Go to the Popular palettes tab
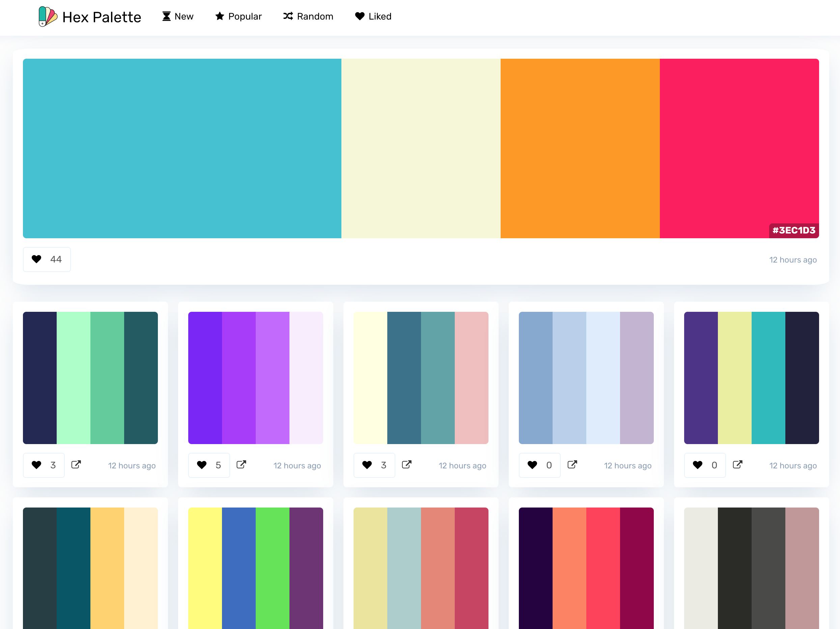This screenshot has width=840, height=629. coord(239,17)
